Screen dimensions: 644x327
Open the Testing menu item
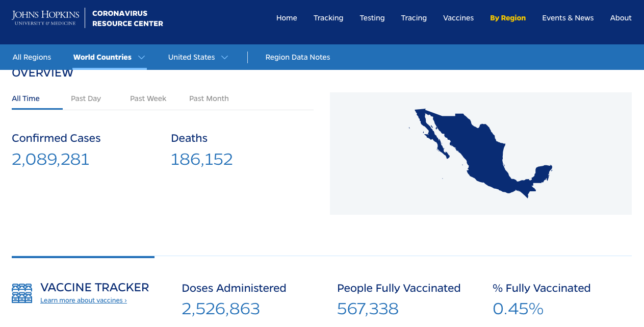click(372, 18)
